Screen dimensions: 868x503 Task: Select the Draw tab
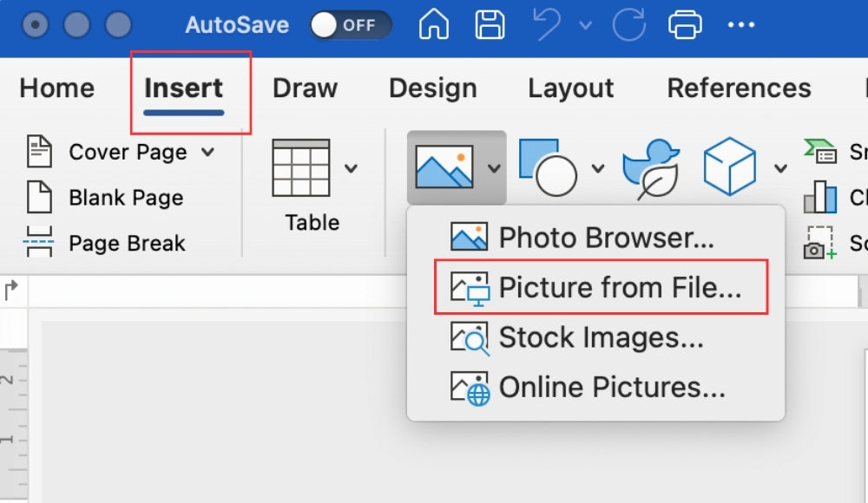click(306, 88)
